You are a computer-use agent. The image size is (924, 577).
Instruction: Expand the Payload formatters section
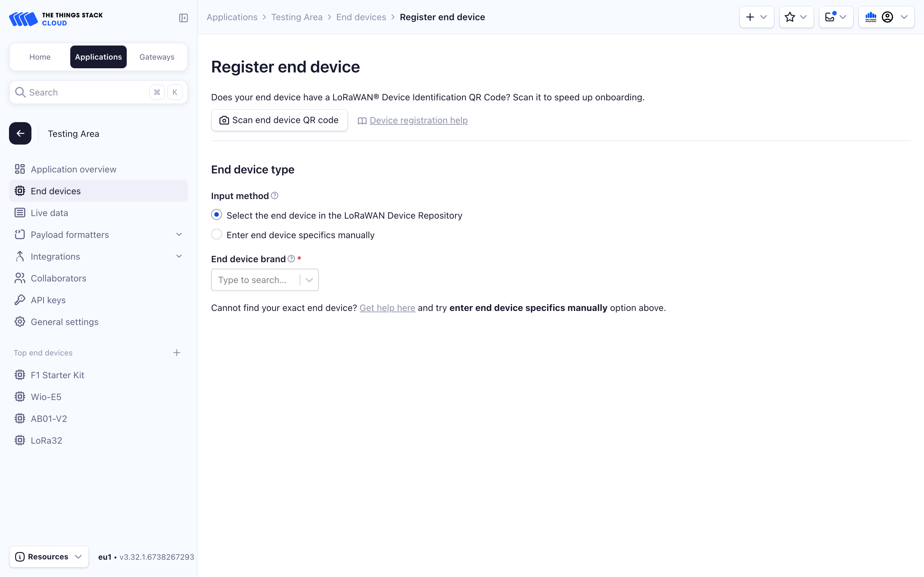[179, 234]
